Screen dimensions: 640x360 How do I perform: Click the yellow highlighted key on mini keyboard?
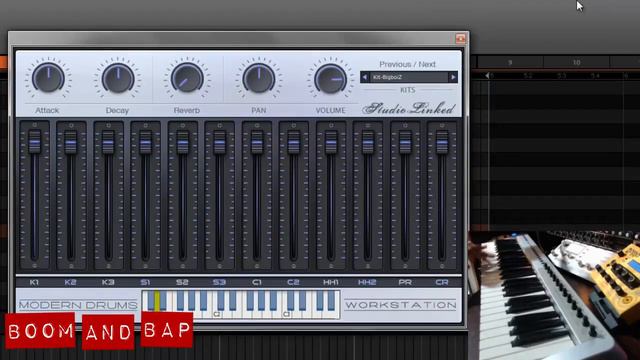(157, 300)
